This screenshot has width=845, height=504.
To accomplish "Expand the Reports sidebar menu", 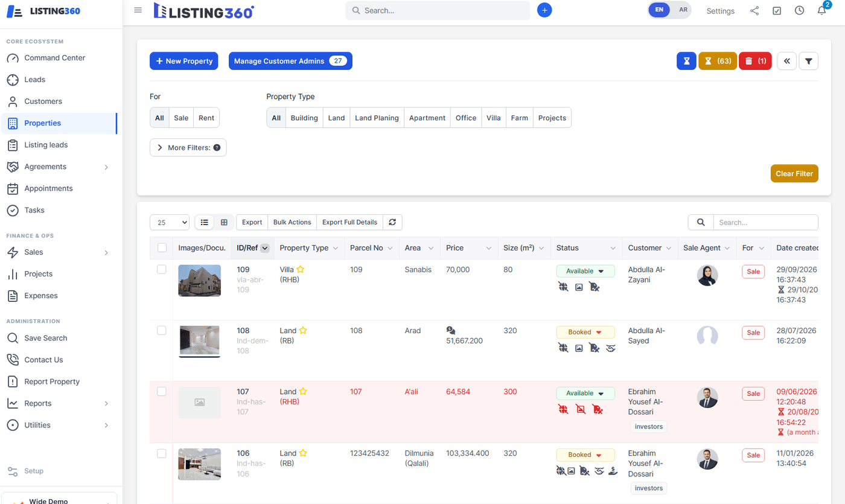I will (x=59, y=403).
